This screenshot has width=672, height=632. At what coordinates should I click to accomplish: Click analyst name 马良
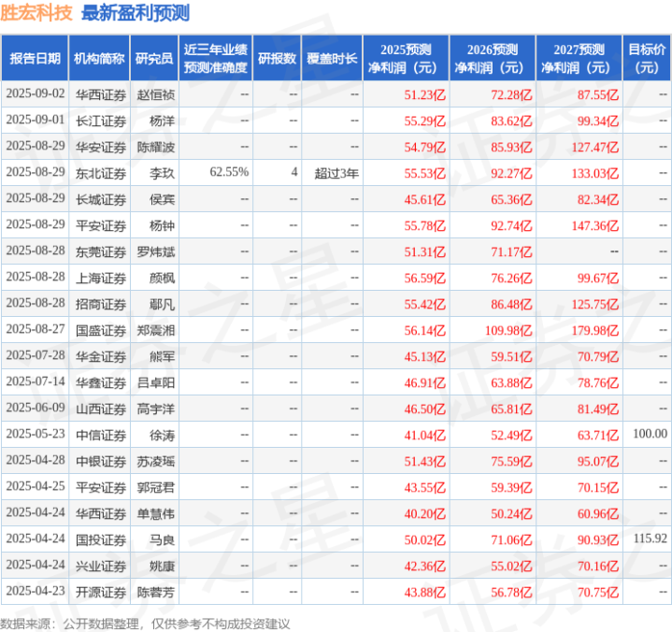162,540
